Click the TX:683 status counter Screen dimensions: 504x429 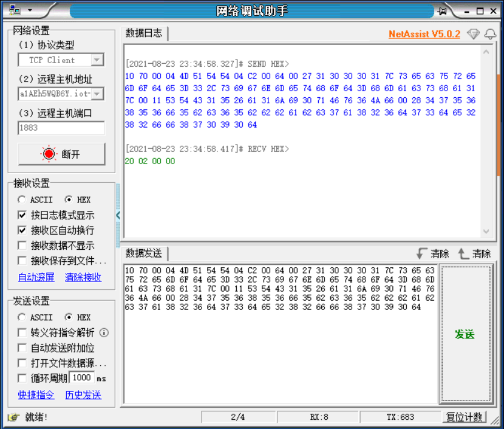click(401, 417)
